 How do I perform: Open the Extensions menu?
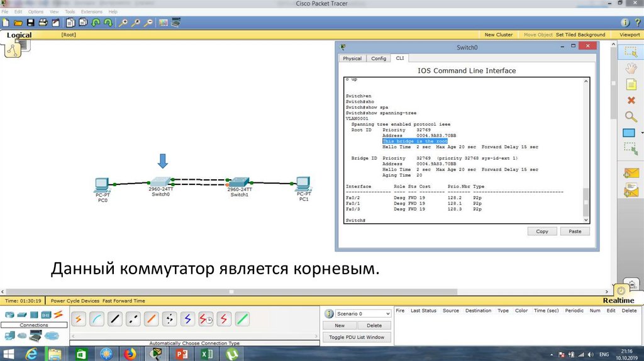click(x=92, y=11)
